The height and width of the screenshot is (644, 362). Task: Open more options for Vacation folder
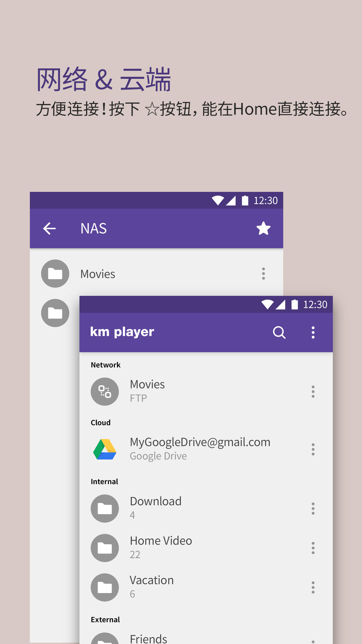[313, 587]
